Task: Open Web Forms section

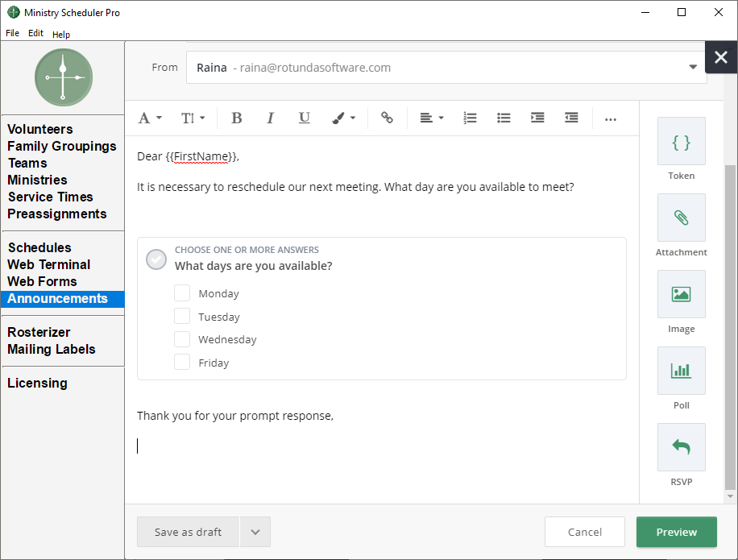Action: (42, 281)
